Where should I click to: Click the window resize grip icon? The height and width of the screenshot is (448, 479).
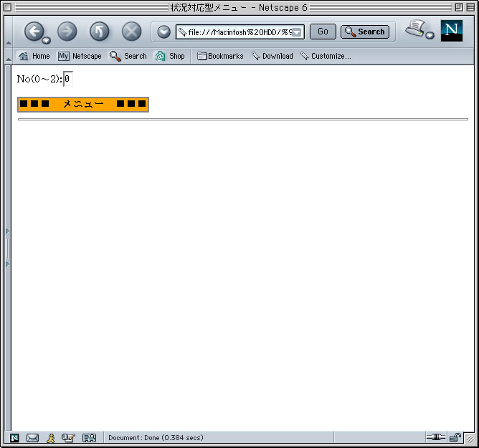(470, 439)
